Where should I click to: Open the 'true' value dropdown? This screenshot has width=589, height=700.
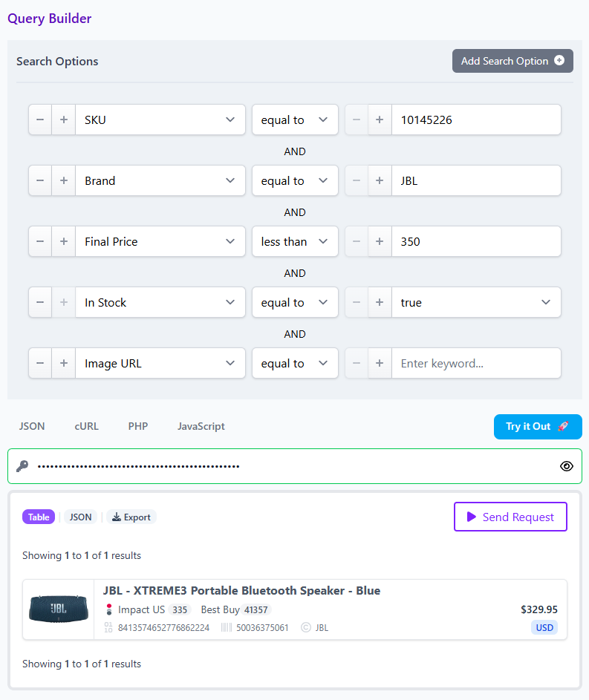476,302
